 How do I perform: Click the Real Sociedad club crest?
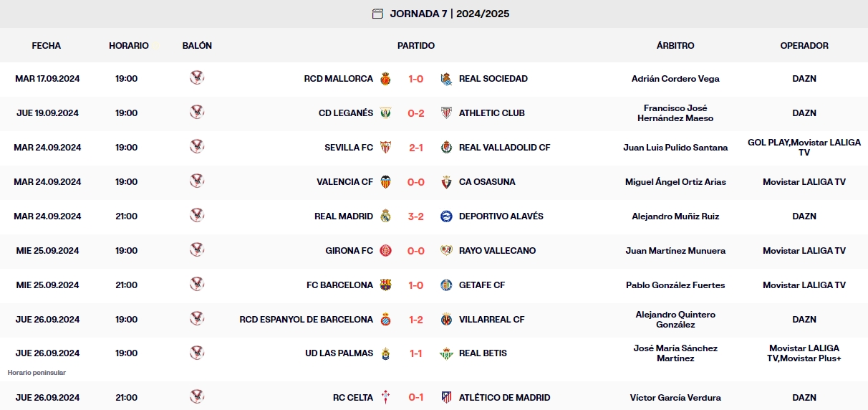(x=446, y=79)
